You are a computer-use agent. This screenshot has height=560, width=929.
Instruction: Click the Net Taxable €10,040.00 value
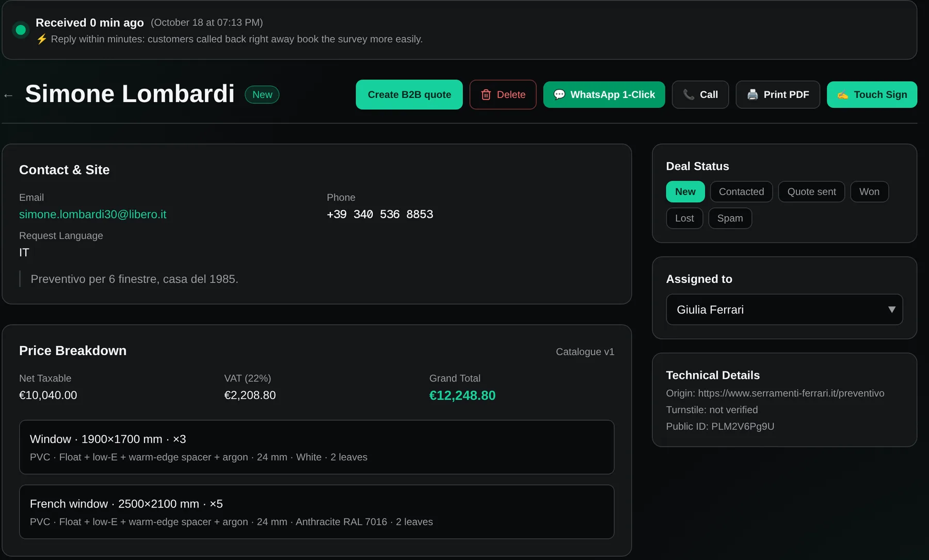click(48, 395)
